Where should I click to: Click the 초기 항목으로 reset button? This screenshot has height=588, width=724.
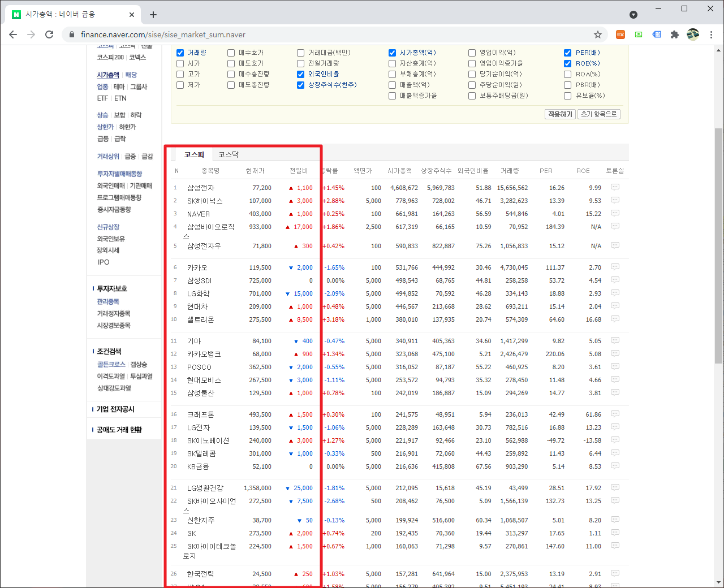point(599,114)
